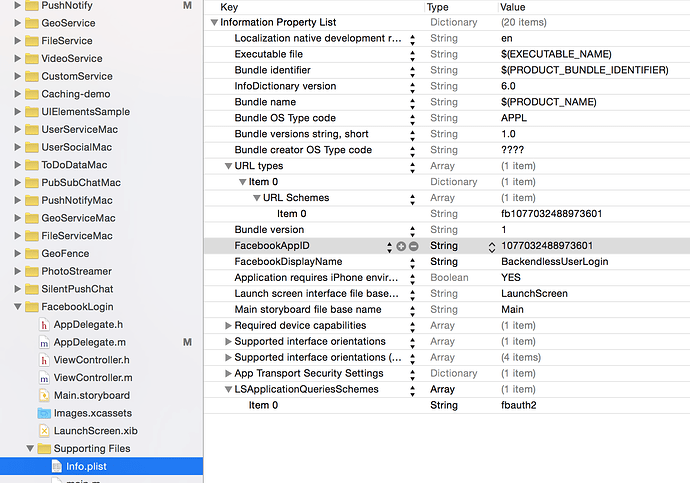
Task: Open the AppDelegate.m file icon
Action: click(x=44, y=342)
